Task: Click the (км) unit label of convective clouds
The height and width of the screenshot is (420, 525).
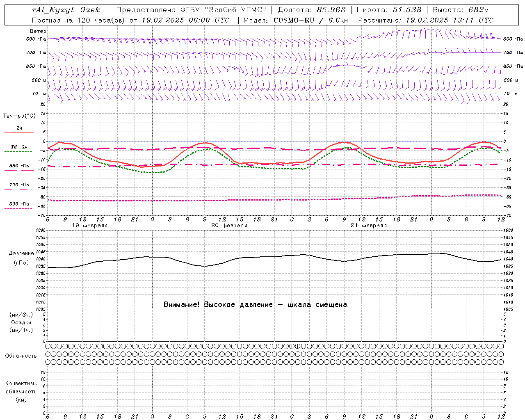Action: pyautogui.click(x=21, y=399)
